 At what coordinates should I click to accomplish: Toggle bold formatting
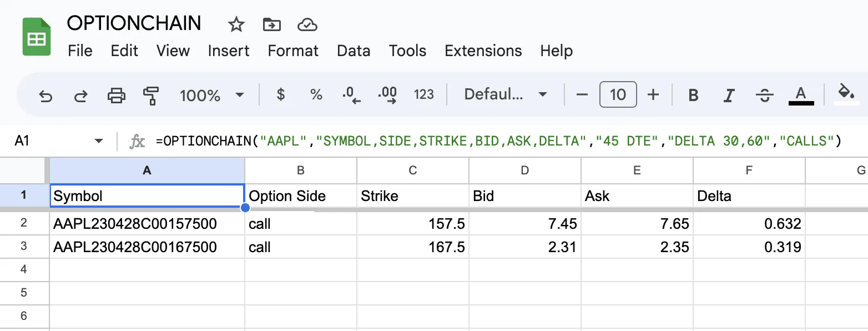point(693,95)
